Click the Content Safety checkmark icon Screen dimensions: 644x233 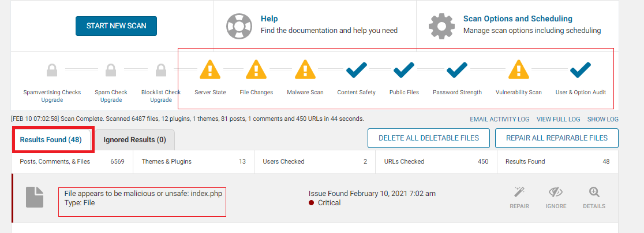[x=356, y=71]
